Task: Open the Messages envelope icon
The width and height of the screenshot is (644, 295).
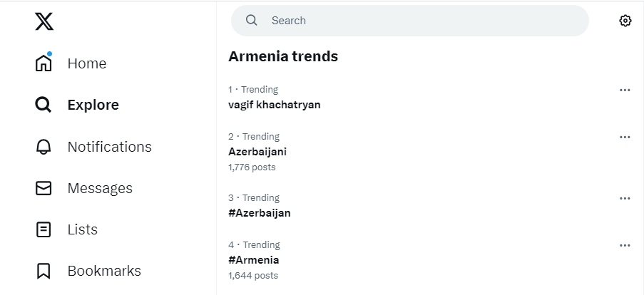Action: [x=44, y=188]
